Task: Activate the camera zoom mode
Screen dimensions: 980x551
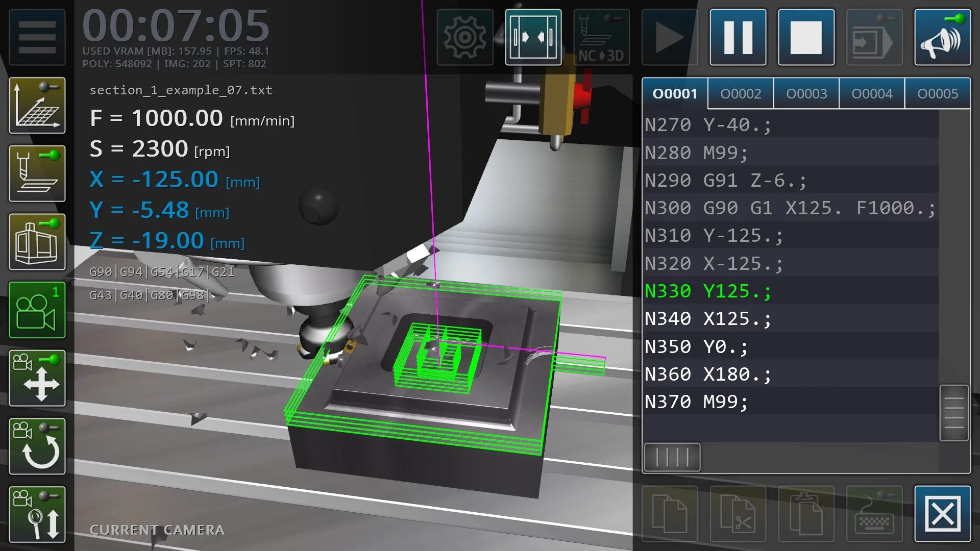Action: pos(37,514)
